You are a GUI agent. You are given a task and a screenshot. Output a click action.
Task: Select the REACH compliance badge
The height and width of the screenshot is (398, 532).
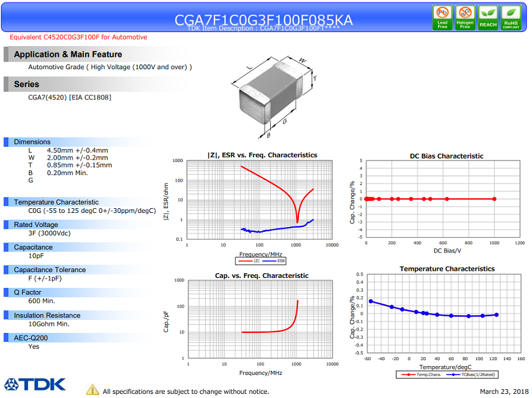tap(488, 18)
